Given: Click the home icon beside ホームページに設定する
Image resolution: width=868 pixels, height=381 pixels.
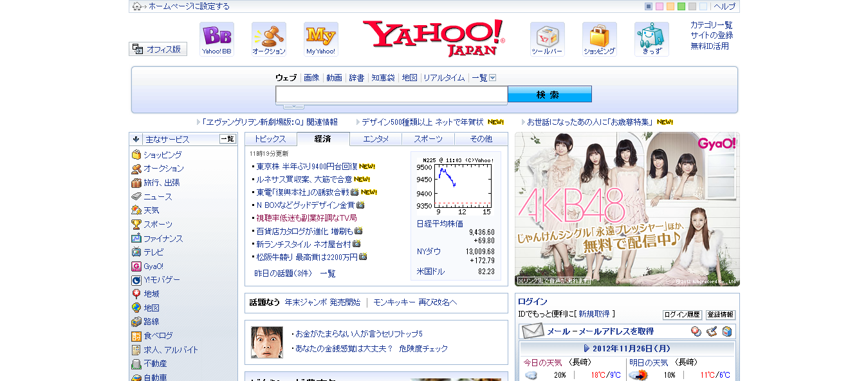Looking at the screenshot, I should pyautogui.click(x=136, y=6).
